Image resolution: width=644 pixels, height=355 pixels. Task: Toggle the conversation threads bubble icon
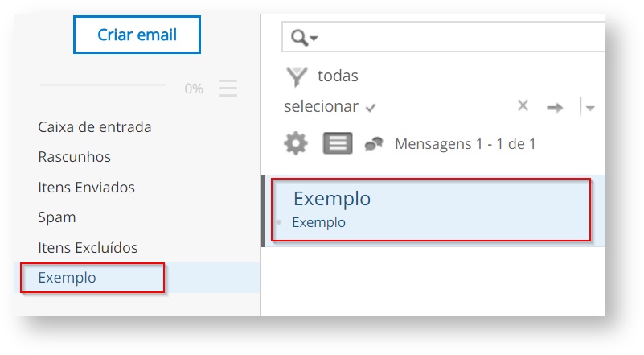(x=374, y=144)
